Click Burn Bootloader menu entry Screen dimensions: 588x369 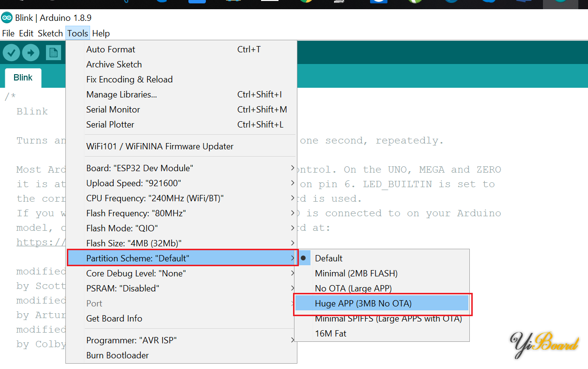click(x=117, y=355)
